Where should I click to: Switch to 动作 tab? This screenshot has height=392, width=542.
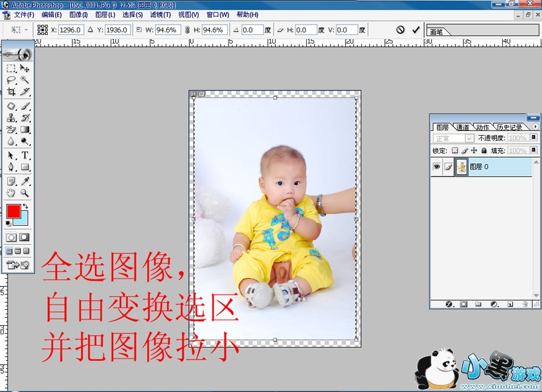(482, 127)
